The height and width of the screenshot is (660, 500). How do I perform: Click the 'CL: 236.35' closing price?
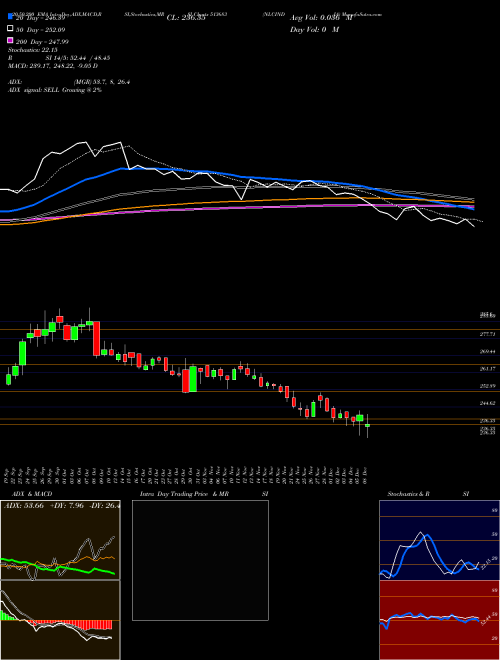click(186, 18)
